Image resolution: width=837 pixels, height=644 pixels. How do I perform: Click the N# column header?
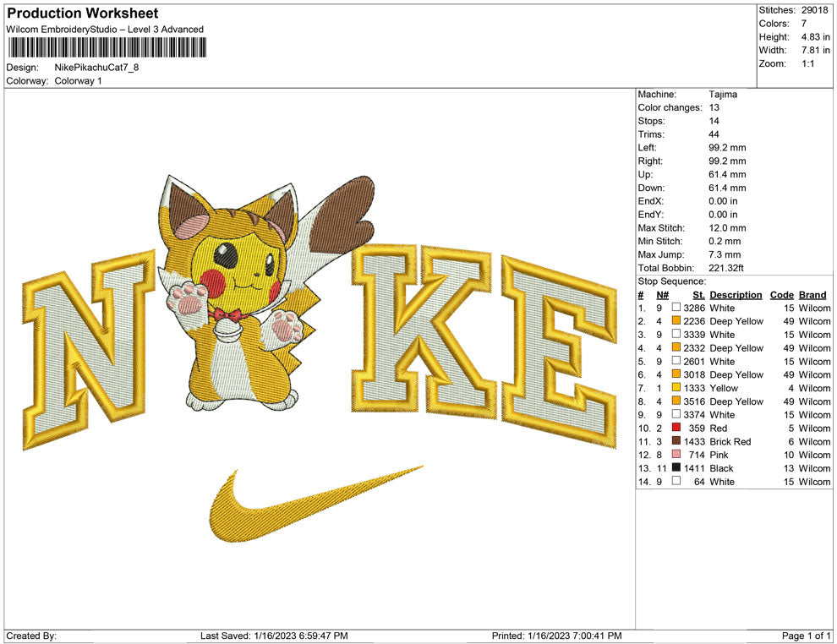[663, 295]
